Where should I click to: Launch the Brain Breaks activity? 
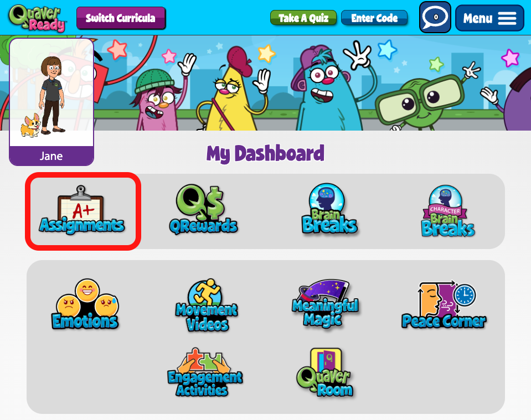[x=329, y=209]
